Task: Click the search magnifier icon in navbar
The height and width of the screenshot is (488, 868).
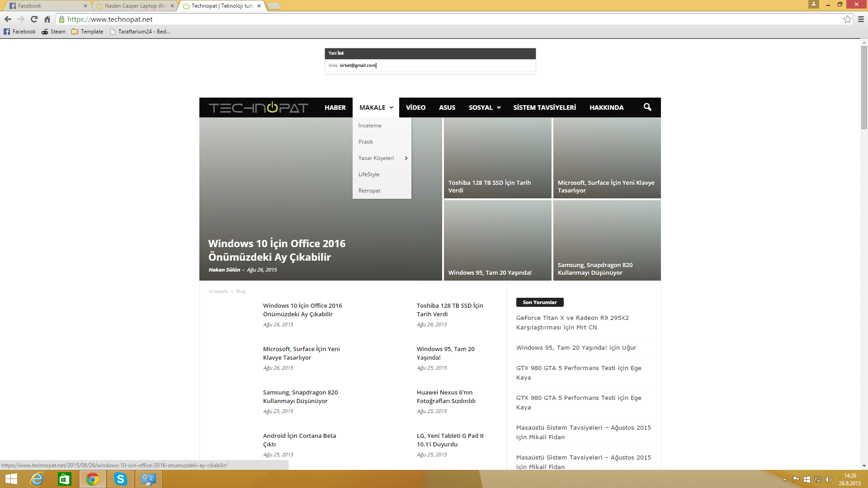Action: point(647,107)
